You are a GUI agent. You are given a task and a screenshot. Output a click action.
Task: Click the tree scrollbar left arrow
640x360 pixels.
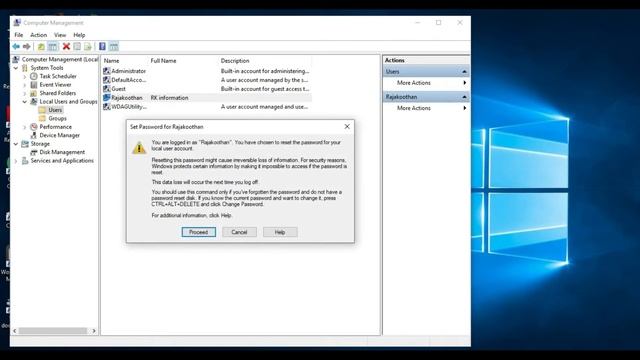coord(15,331)
